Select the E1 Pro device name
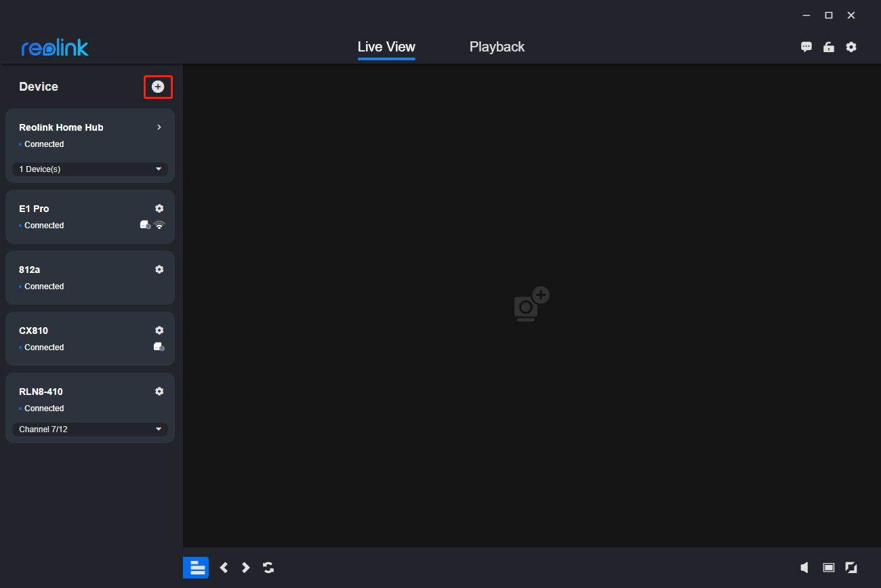881x588 pixels. click(x=34, y=209)
